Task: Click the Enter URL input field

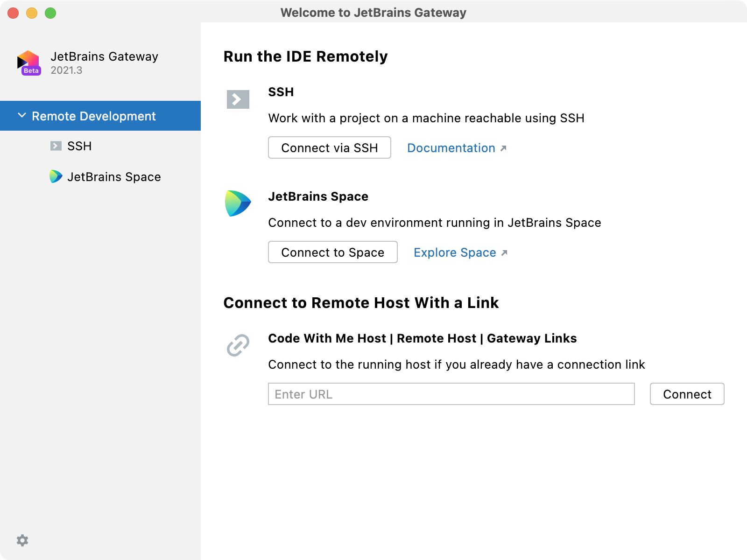Action: [451, 394]
